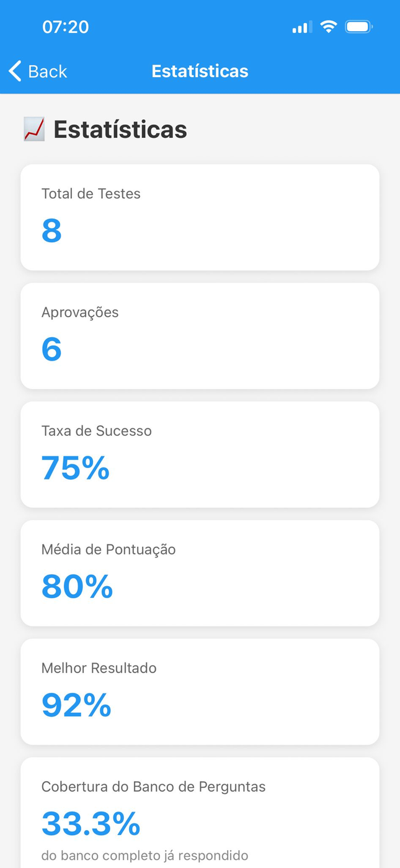Tap the Back chevron arrow
Viewport: 400px width, 868px height.
(x=15, y=71)
